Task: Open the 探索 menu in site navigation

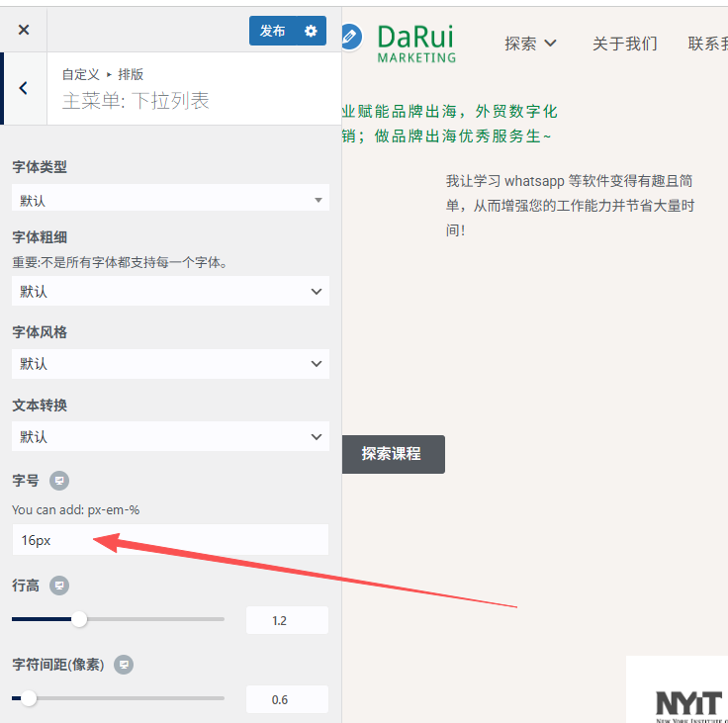Action: pyautogui.click(x=530, y=44)
